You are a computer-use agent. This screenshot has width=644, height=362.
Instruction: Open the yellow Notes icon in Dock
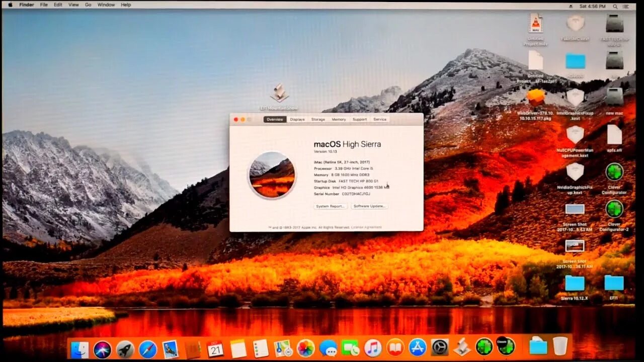238,348
